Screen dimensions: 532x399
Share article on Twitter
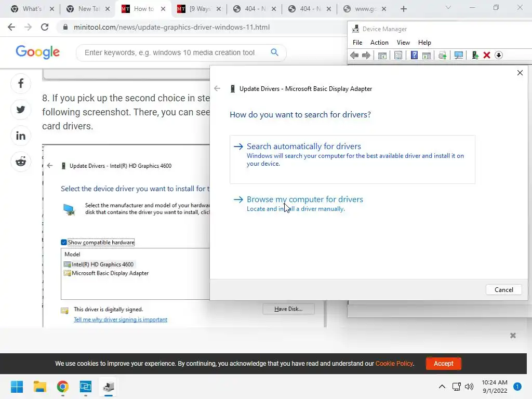point(21,110)
